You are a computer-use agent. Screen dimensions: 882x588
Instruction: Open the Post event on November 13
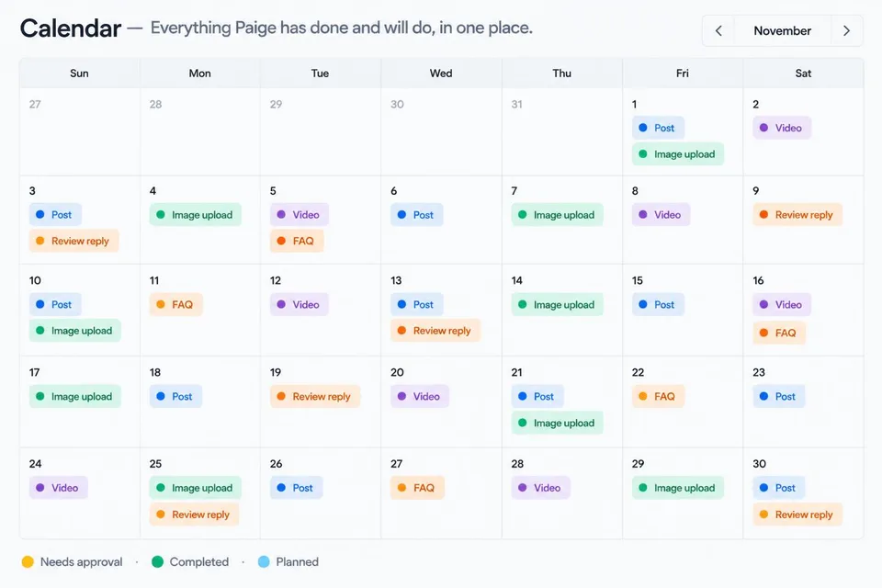417,304
